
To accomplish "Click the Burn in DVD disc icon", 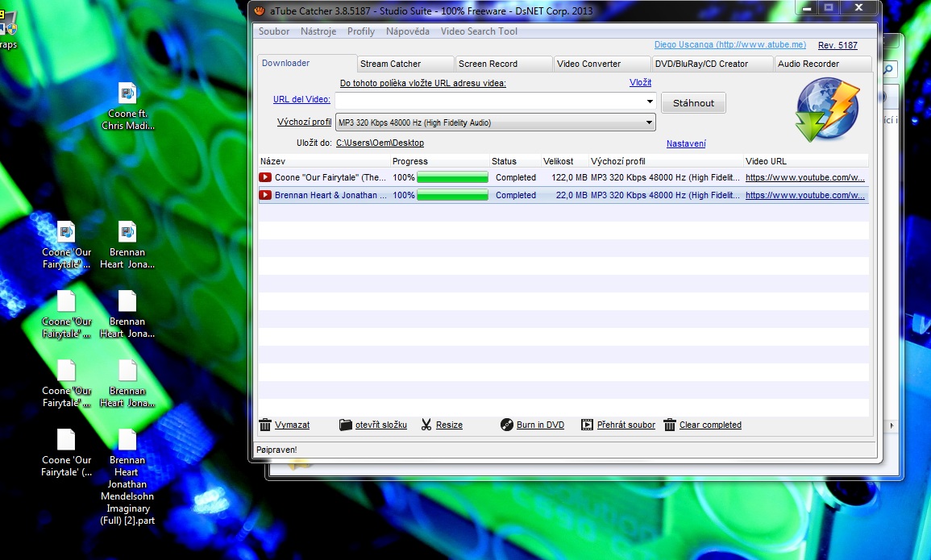I will click(506, 425).
